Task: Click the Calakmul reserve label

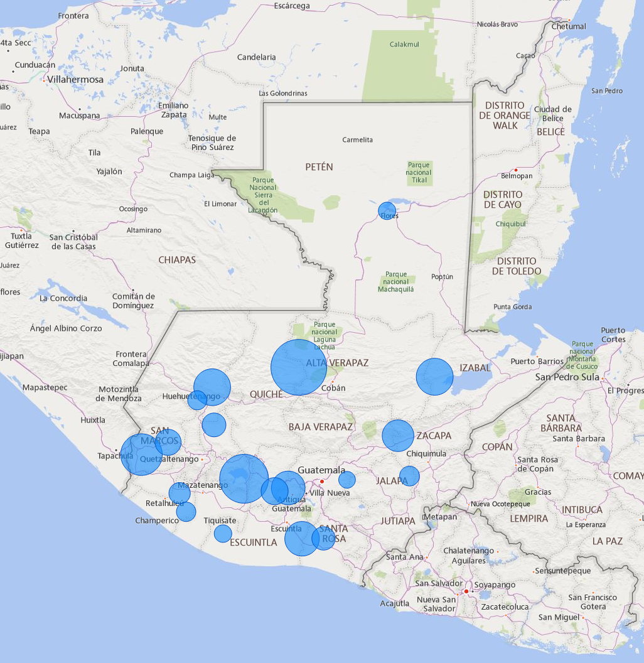Action: [404, 45]
